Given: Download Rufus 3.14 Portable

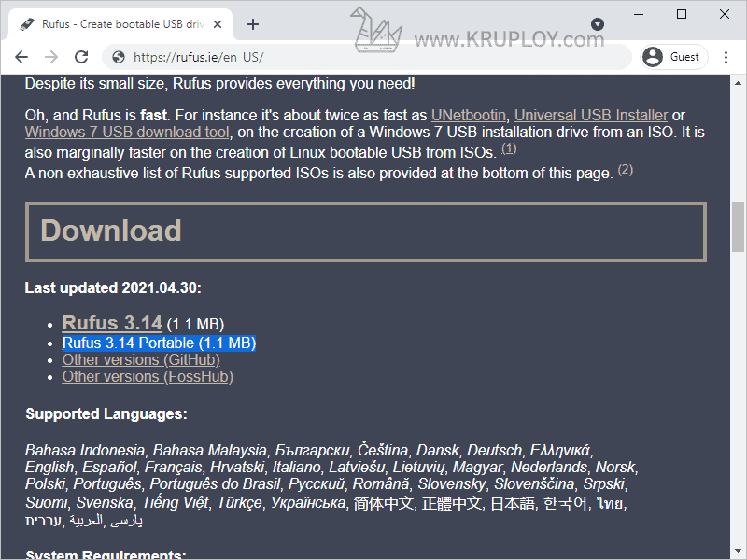Looking at the screenshot, I should 159,343.
